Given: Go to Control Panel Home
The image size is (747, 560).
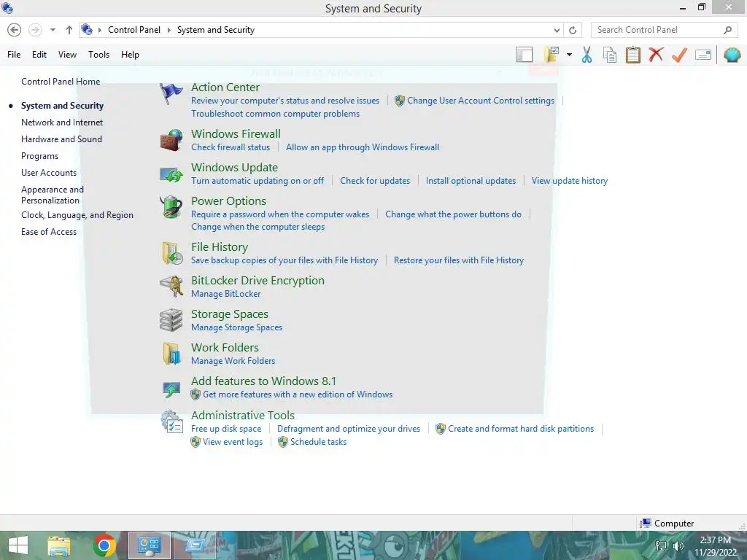Looking at the screenshot, I should pyautogui.click(x=61, y=82).
